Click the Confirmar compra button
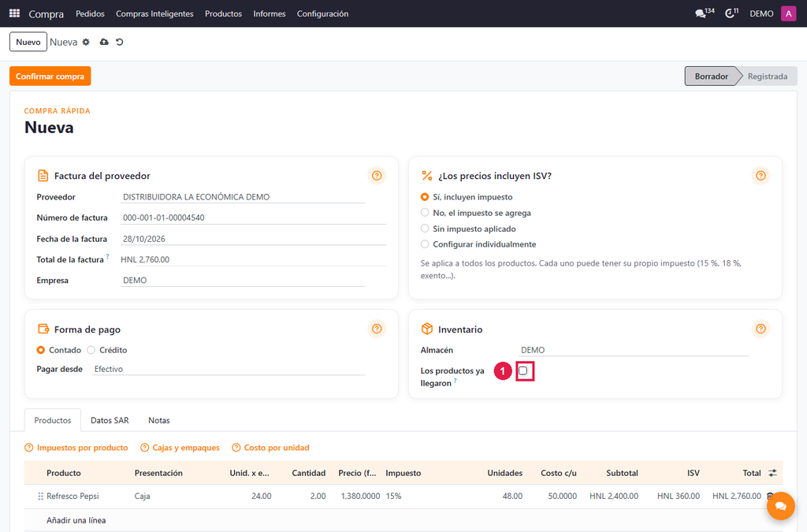This screenshot has height=532, width=807. [x=50, y=76]
